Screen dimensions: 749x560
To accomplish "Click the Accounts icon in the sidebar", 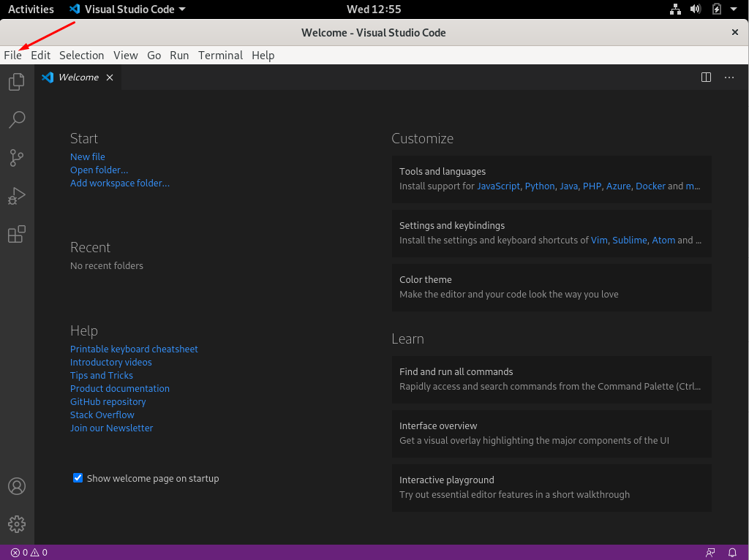I will pyautogui.click(x=16, y=485).
